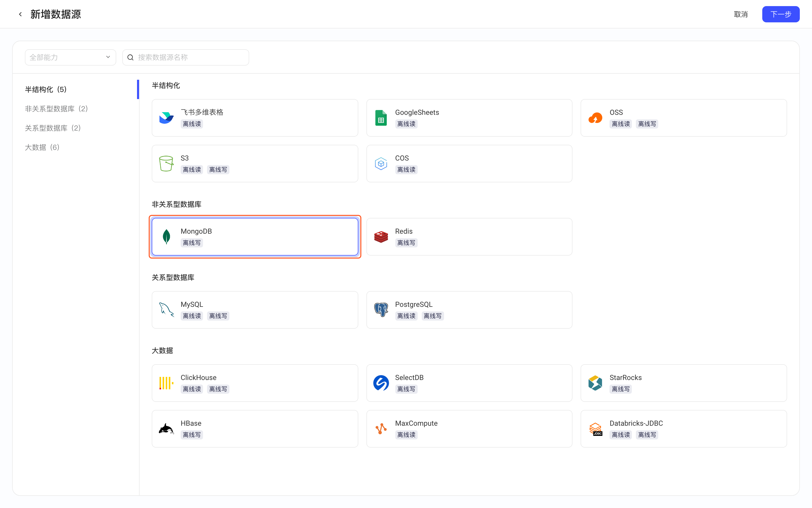This screenshot has width=812, height=508.
Task: Click the OSS orange cloud icon
Action: point(595,118)
